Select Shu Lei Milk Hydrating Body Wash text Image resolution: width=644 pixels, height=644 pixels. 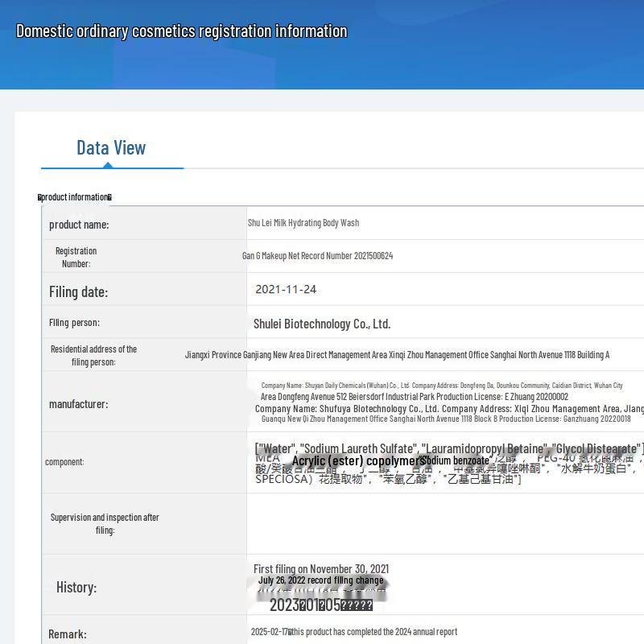click(x=303, y=223)
